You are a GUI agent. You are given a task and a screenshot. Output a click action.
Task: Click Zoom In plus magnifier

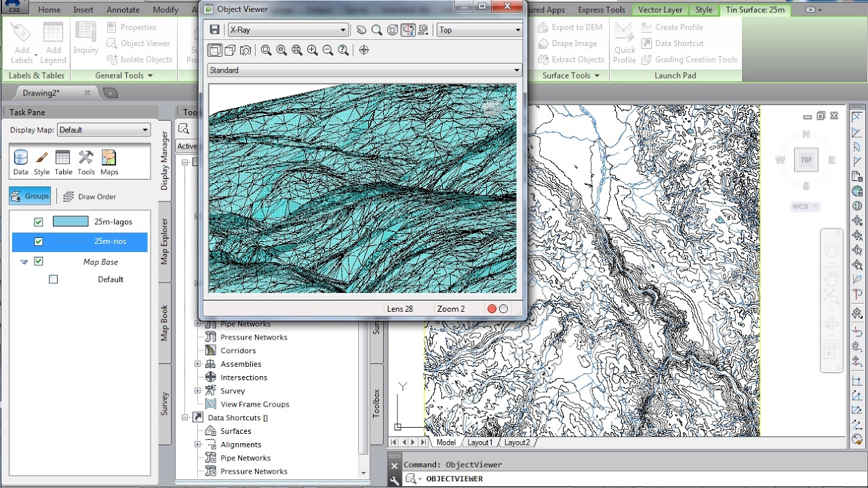(x=313, y=50)
